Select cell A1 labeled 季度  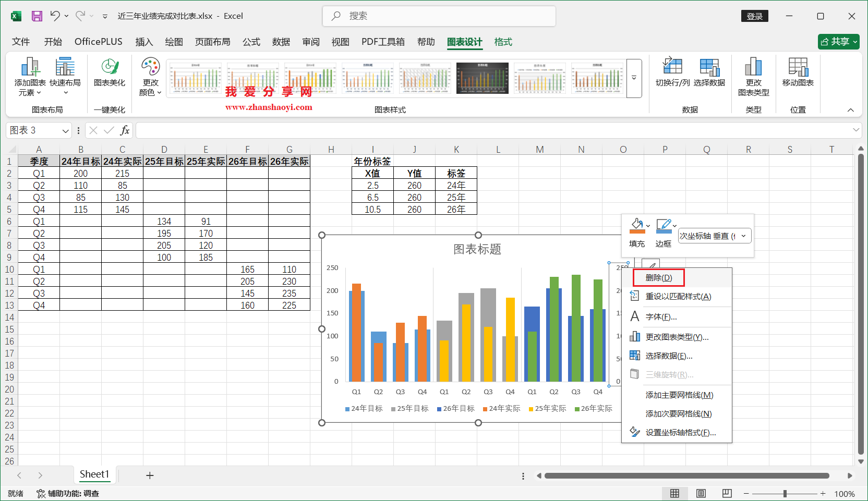coord(39,161)
